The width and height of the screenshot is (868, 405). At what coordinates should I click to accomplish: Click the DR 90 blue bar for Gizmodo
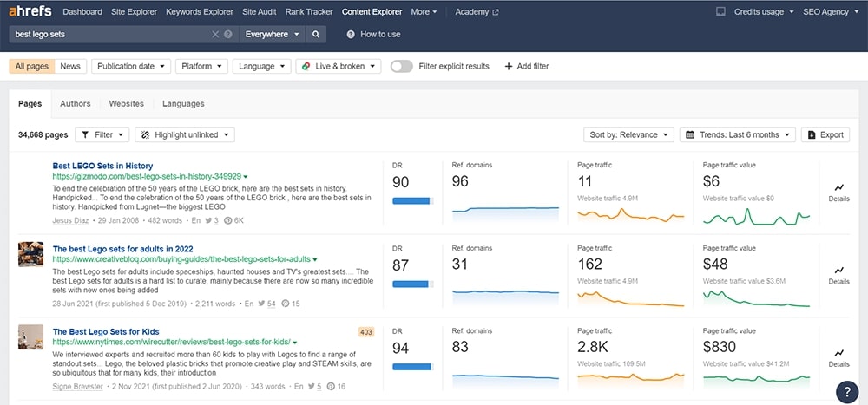click(413, 201)
